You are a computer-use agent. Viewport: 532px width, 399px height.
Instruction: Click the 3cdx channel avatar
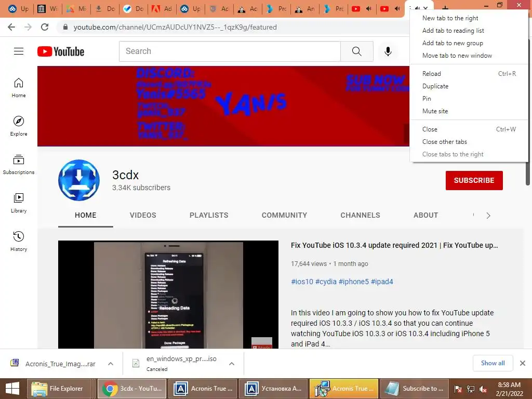click(79, 180)
